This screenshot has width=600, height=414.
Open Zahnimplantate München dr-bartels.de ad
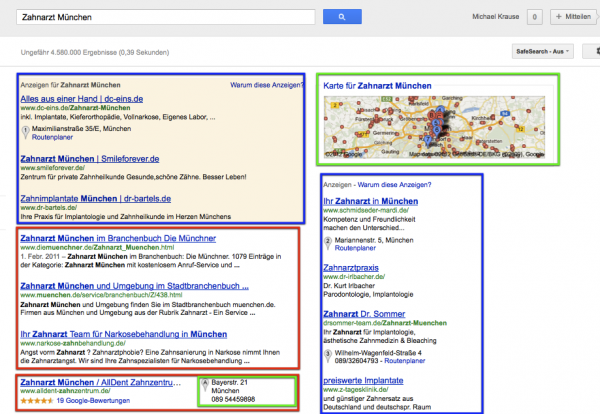coord(96,199)
